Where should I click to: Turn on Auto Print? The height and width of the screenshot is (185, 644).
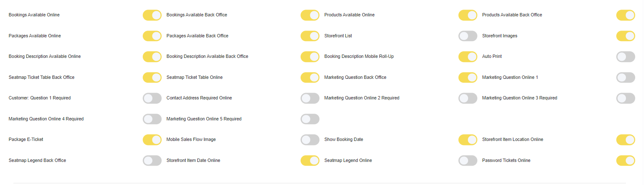click(x=626, y=57)
